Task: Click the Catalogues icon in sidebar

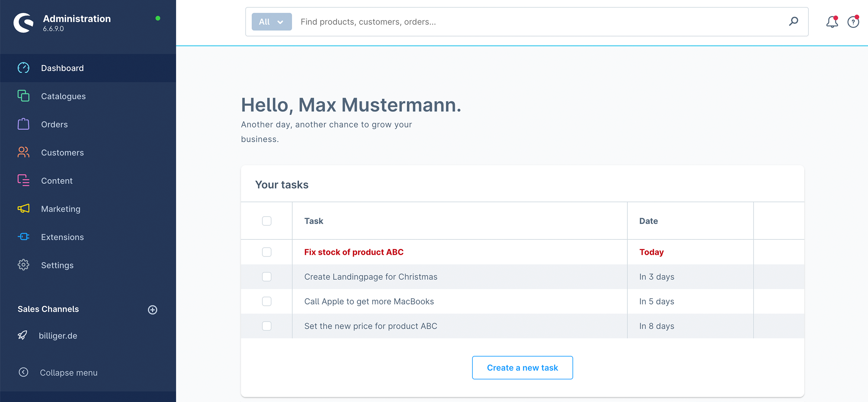Action: 23,96
